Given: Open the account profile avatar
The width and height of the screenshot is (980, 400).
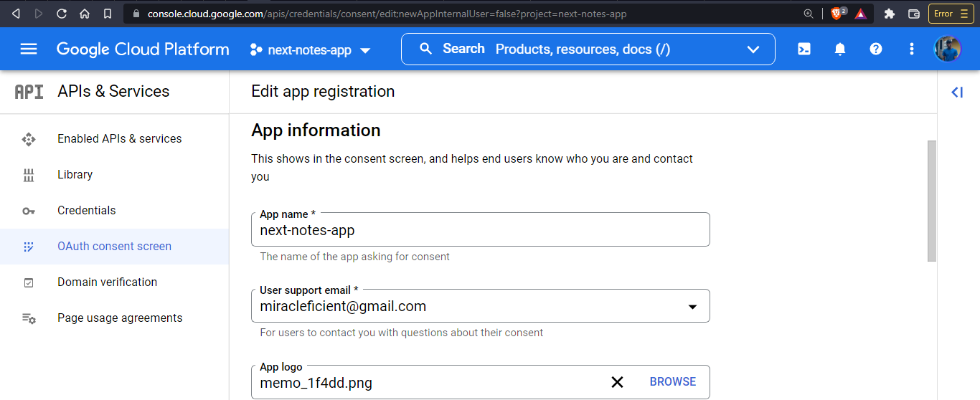Looking at the screenshot, I should (947, 49).
